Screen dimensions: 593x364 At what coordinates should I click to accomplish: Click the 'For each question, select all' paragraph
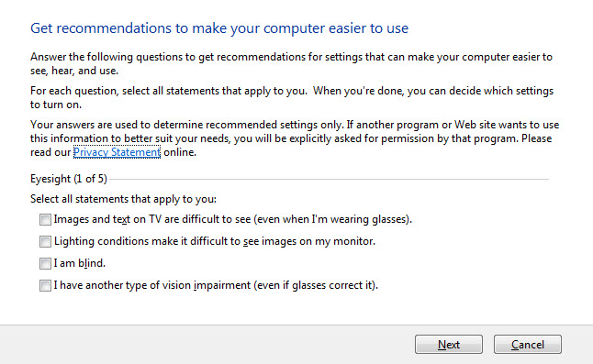(292, 97)
